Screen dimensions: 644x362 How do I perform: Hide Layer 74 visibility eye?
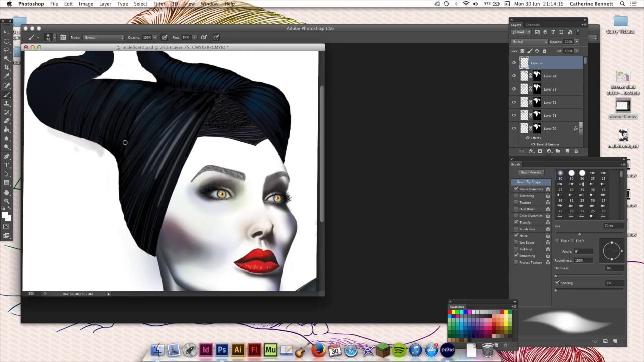(x=514, y=76)
